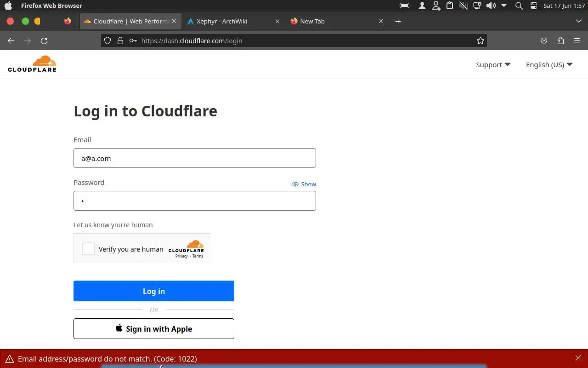Click the battery icon in menu bar
The image size is (588, 368).
(405, 6)
